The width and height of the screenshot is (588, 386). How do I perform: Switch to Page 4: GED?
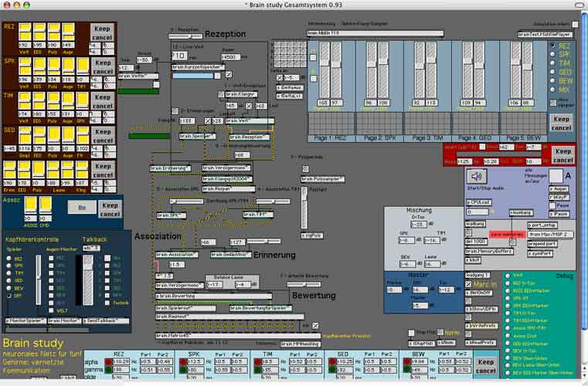pyautogui.click(x=476, y=138)
